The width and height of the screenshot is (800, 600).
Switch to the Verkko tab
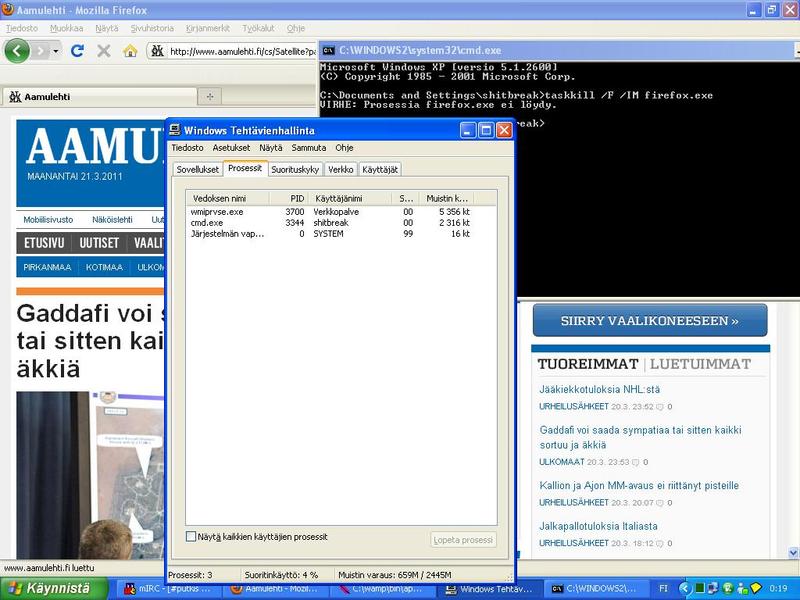(x=341, y=169)
